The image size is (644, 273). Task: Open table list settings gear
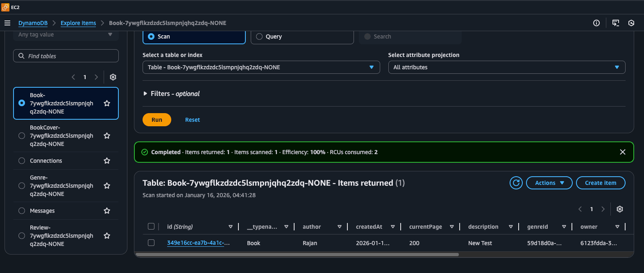pyautogui.click(x=113, y=77)
